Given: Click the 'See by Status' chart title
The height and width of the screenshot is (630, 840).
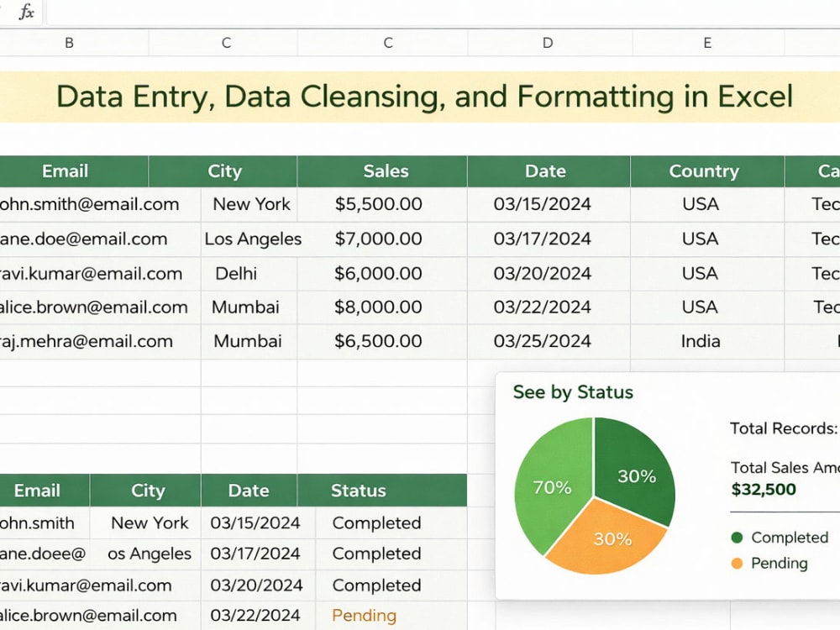Looking at the screenshot, I should click(x=573, y=392).
